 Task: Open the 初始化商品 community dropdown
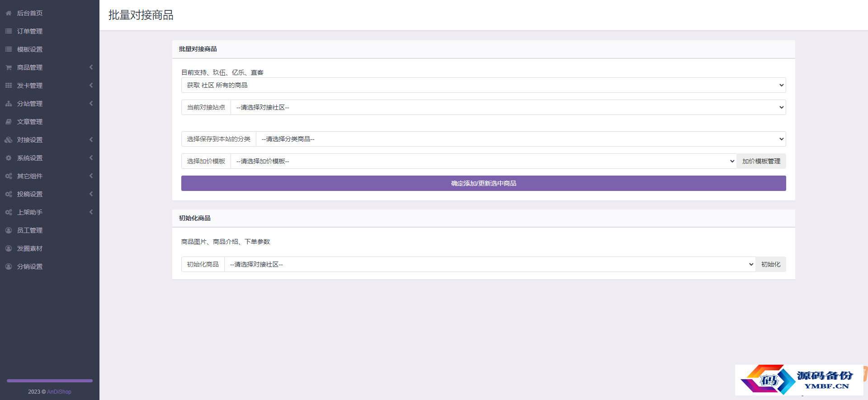coord(490,264)
